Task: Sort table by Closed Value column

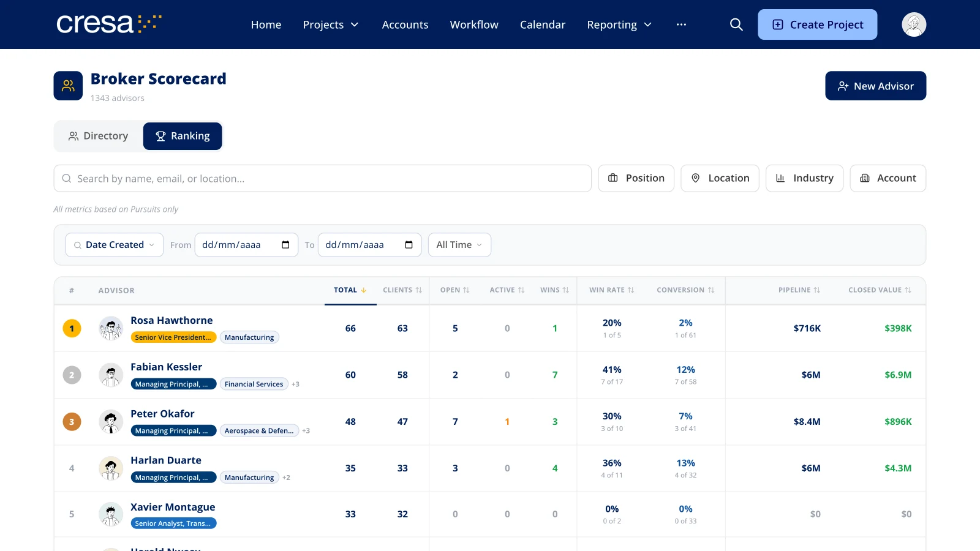Action: 880,290
